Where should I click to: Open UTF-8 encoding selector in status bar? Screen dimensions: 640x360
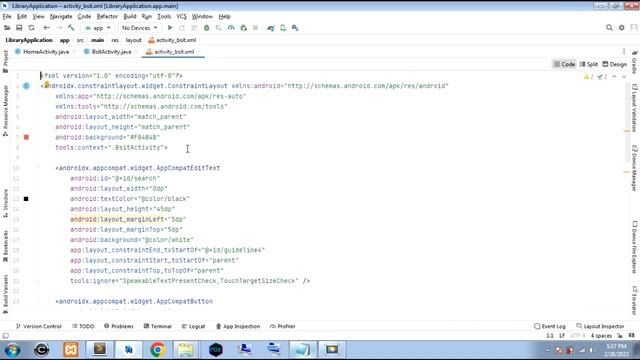[578, 336]
